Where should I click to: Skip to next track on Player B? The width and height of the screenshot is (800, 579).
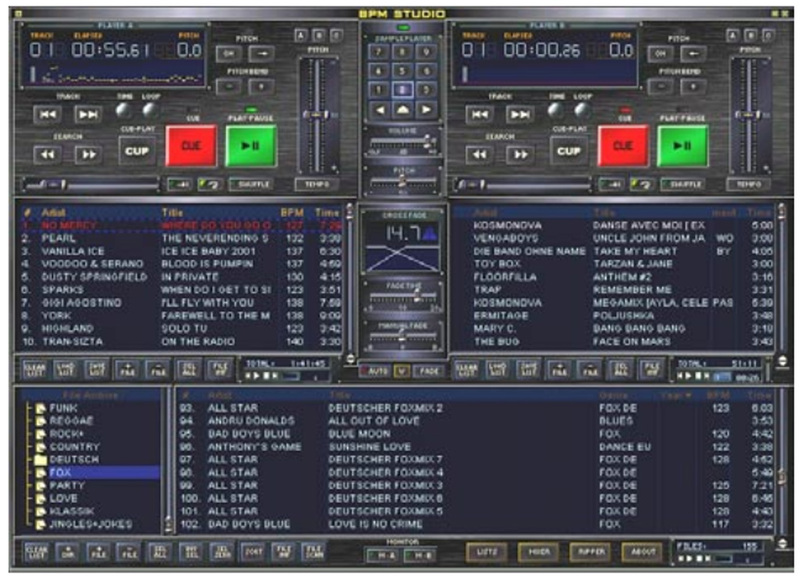click(519, 114)
